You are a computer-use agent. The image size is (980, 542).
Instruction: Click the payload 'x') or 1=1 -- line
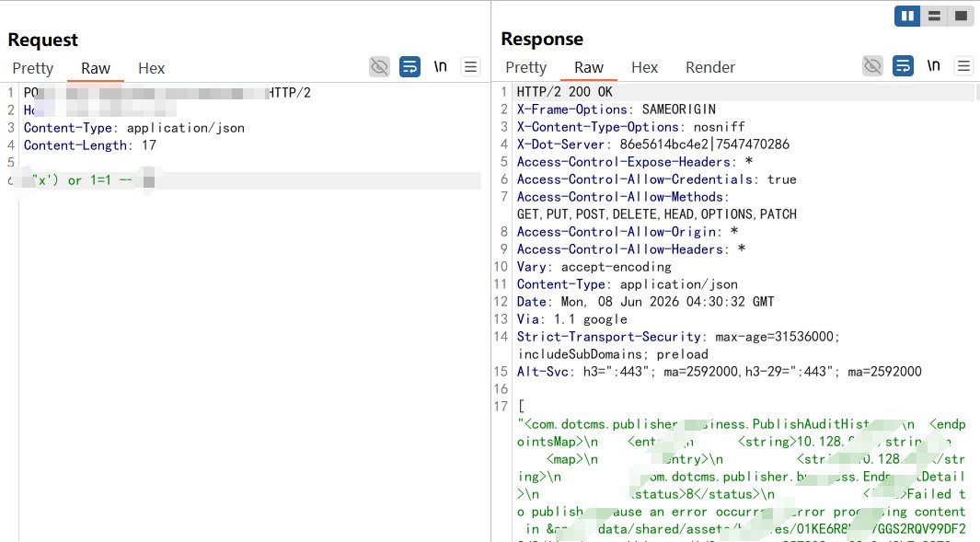click(x=81, y=180)
